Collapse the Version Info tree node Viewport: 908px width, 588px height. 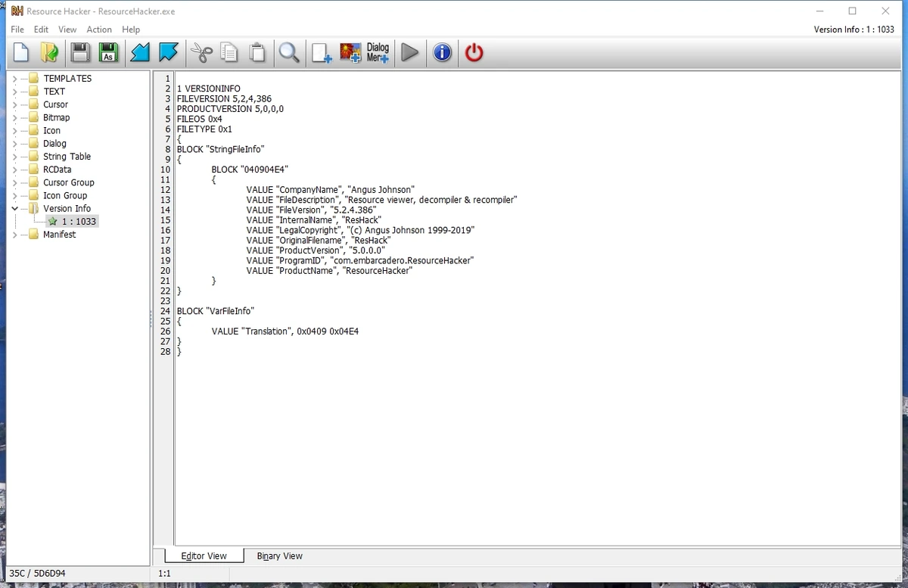coord(14,208)
